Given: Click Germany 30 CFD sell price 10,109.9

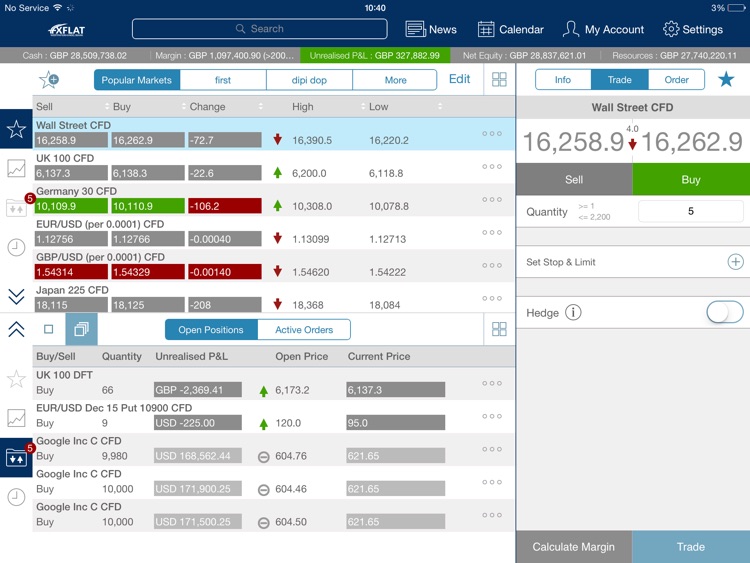Looking at the screenshot, I should [x=71, y=206].
